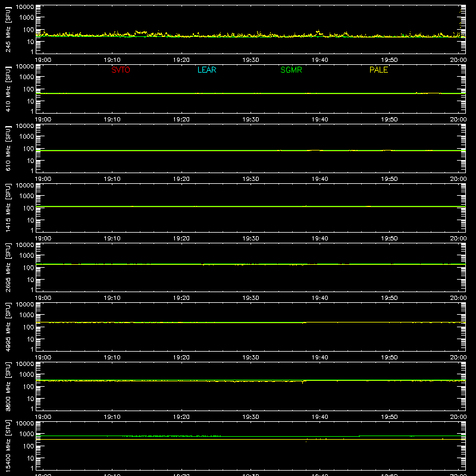476x476 pixels.
Task: Click '19:00' under the 8800 MHz panel
Action: (x=43, y=417)
